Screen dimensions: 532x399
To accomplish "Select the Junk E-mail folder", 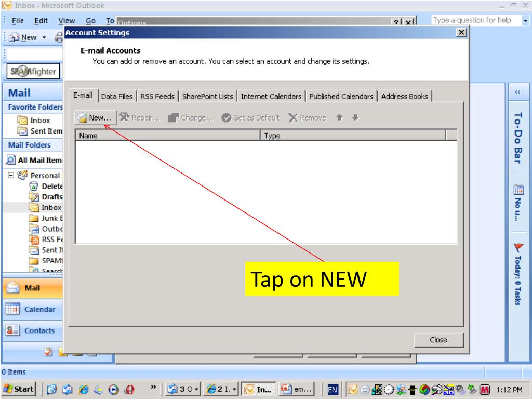I will 46,218.
